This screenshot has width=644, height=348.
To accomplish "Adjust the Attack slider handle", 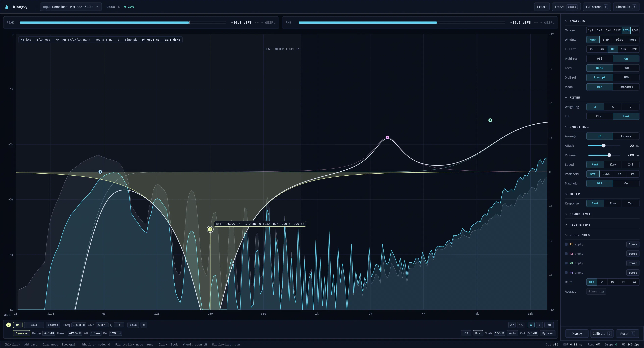I will point(604,146).
